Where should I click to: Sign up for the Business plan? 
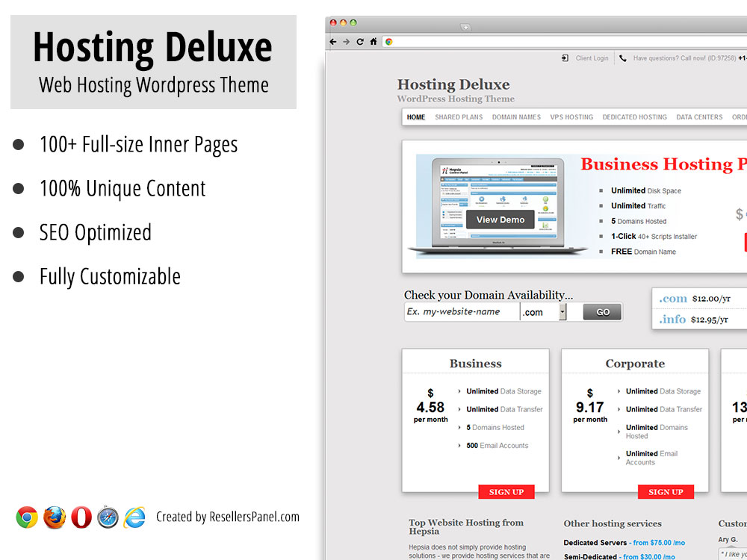(x=506, y=492)
